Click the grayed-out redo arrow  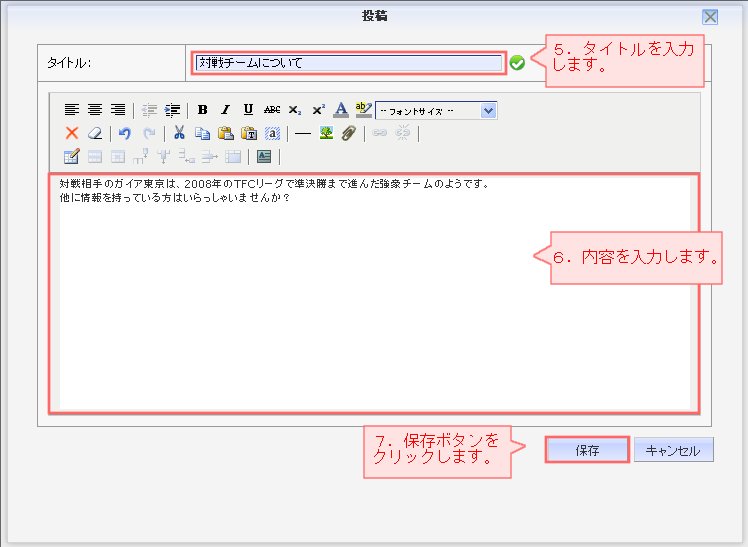[149, 133]
